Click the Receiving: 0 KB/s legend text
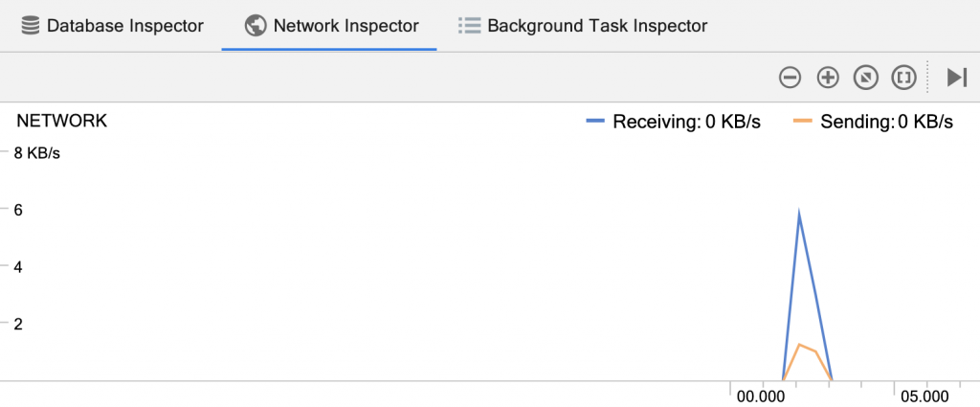This screenshot has height=407, width=980. (686, 122)
